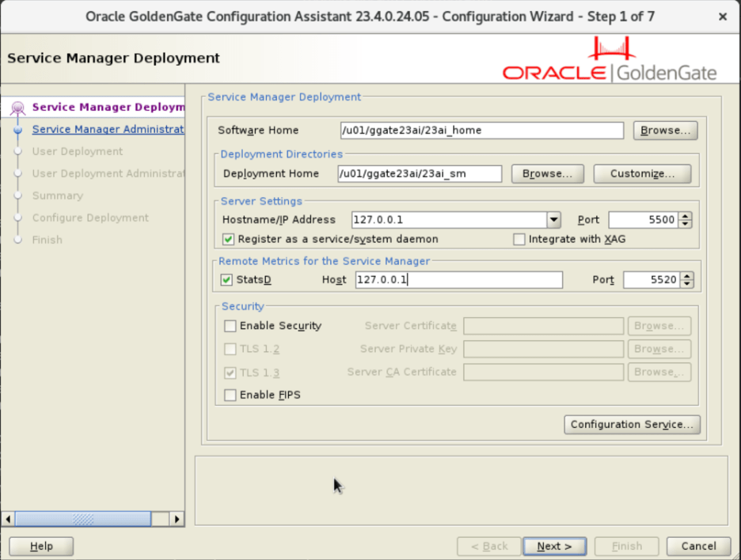Check the Enable FIPS checkbox
The image size is (741, 560).
[x=230, y=395]
